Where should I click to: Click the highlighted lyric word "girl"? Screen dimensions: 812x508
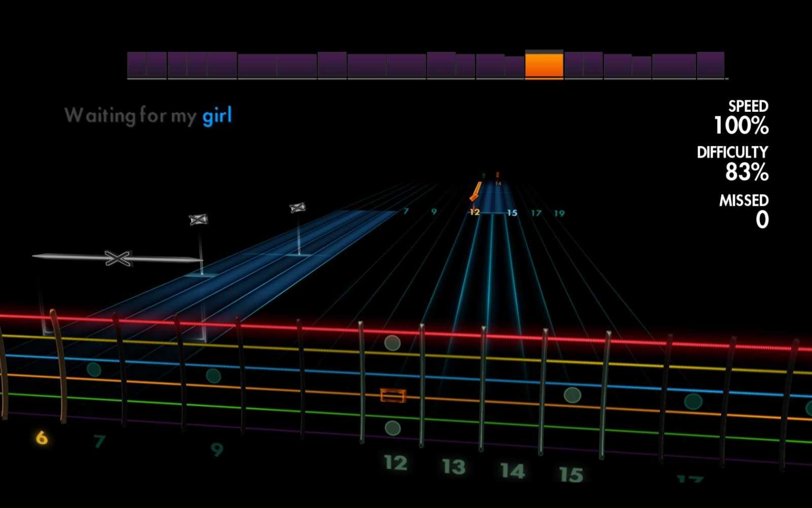click(x=217, y=116)
